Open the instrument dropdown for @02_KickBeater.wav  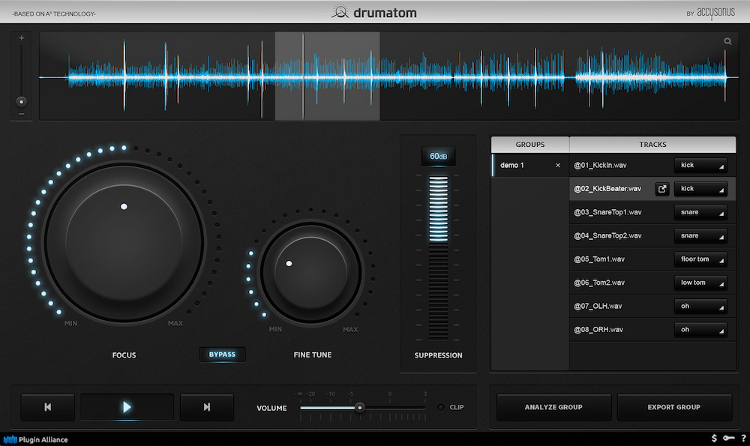(701, 189)
